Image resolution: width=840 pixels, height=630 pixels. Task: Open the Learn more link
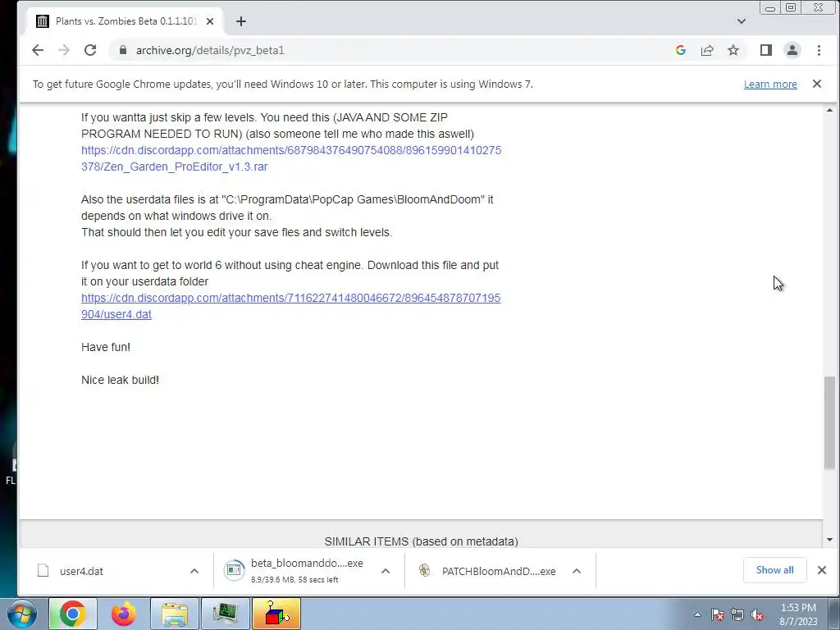point(770,84)
